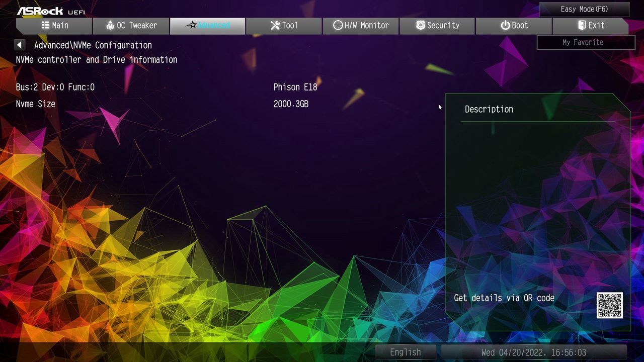Click the Tool wrench icon
This screenshot has width=644, height=362.
(x=275, y=25)
